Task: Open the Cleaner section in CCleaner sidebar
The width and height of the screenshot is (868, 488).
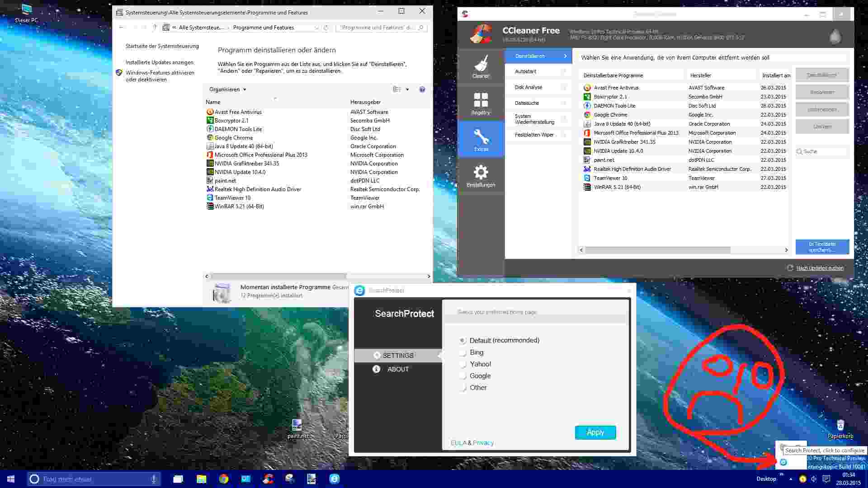Action: (x=481, y=66)
